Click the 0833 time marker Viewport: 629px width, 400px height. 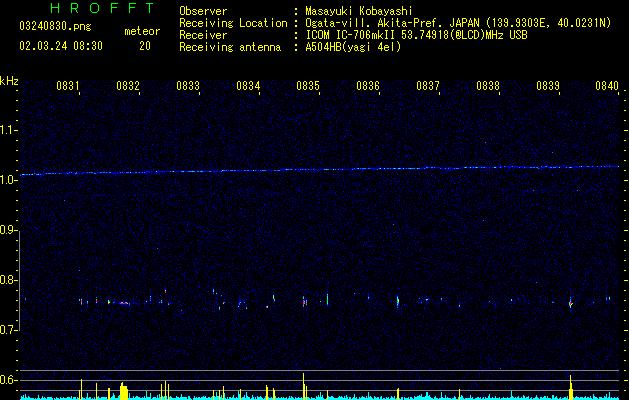point(188,85)
